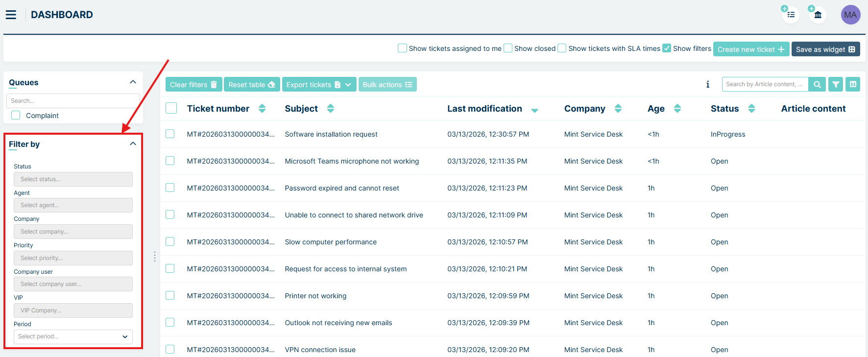The height and width of the screenshot is (357, 868).
Task: Enable Show tickets assigned to me
Action: (402, 48)
